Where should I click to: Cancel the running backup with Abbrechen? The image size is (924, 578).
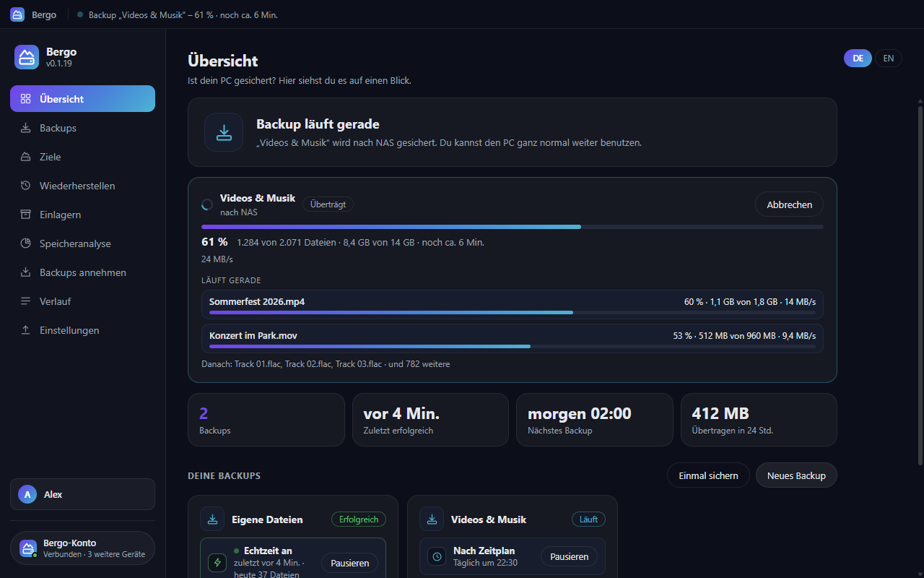tap(789, 204)
